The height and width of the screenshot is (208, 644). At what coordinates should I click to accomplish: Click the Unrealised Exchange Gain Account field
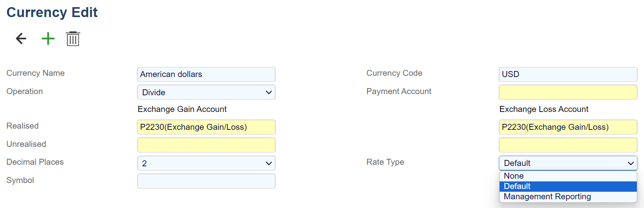coord(206,145)
